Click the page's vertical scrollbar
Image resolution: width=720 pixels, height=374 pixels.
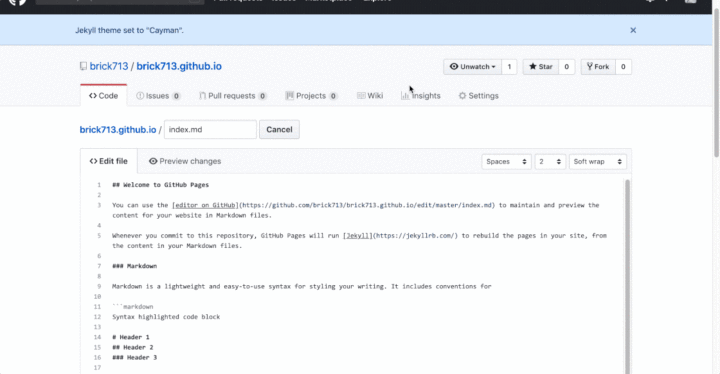[716, 83]
